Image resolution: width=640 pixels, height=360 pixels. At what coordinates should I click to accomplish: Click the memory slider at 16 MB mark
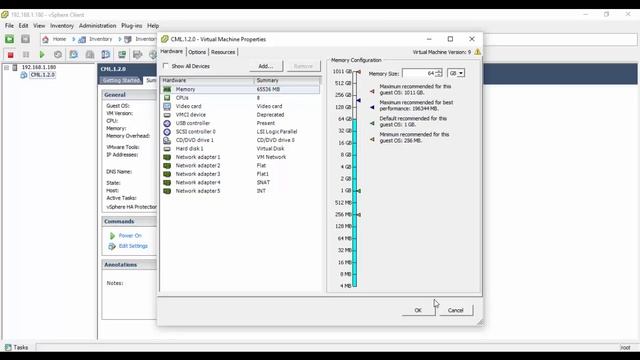pos(355,262)
